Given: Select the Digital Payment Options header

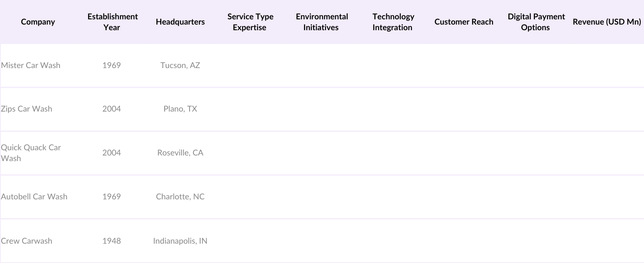Looking at the screenshot, I should pos(536,22).
